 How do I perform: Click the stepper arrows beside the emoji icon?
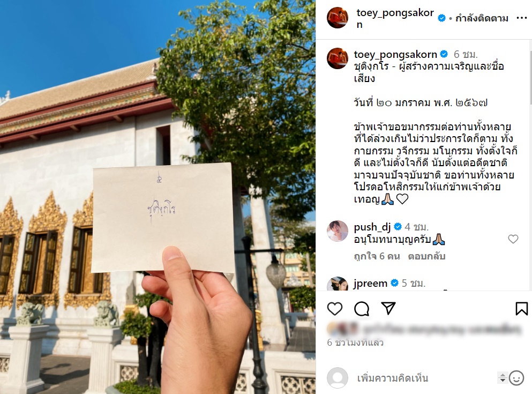[x=503, y=377]
